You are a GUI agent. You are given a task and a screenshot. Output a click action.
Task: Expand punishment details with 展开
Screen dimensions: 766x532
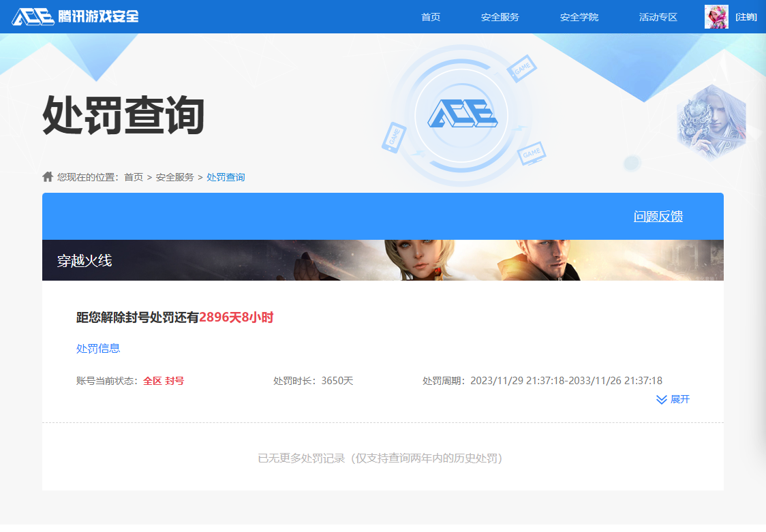[x=673, y=399]
